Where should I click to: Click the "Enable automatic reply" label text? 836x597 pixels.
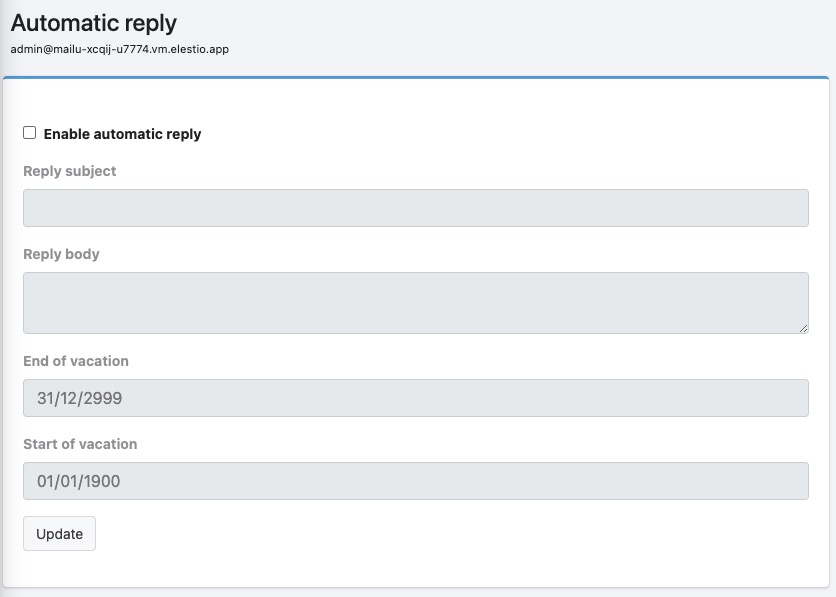(122, 134)
